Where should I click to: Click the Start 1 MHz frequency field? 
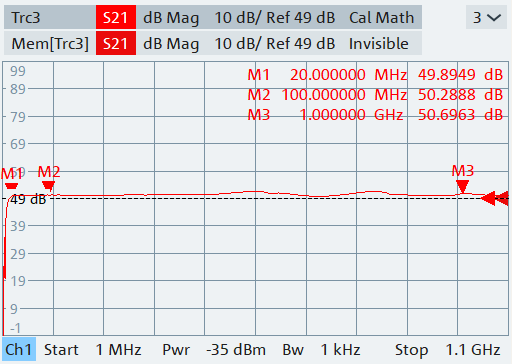(x=93, y=350)
